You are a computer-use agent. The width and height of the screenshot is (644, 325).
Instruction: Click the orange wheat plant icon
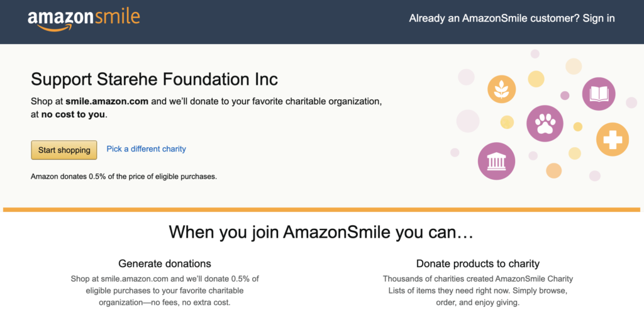(501, 91)
